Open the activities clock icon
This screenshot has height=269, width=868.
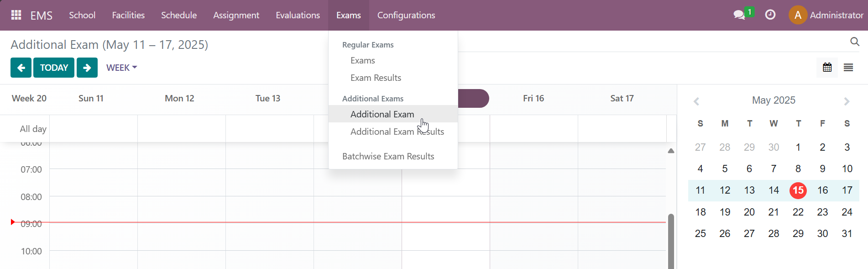coord(770,15)
